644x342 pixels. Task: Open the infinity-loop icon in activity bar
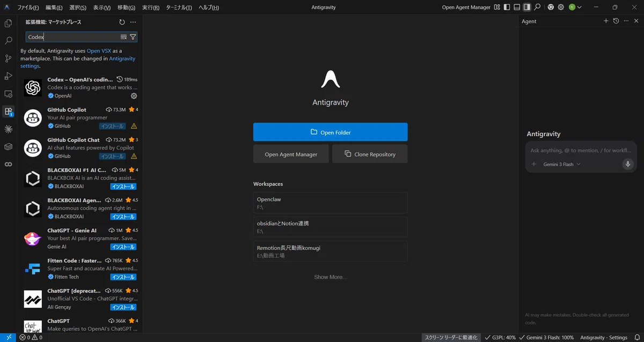pyautogui.click(x=8, y=164)
